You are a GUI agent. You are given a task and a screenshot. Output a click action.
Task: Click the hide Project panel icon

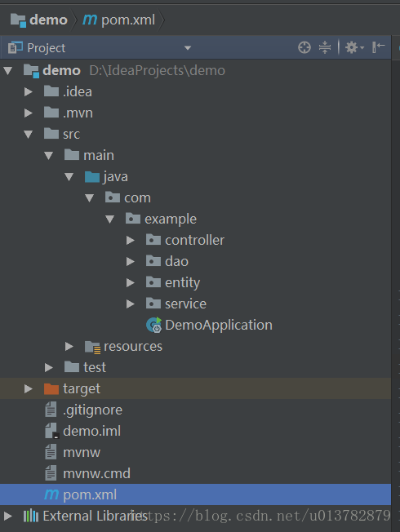[378, 47]
